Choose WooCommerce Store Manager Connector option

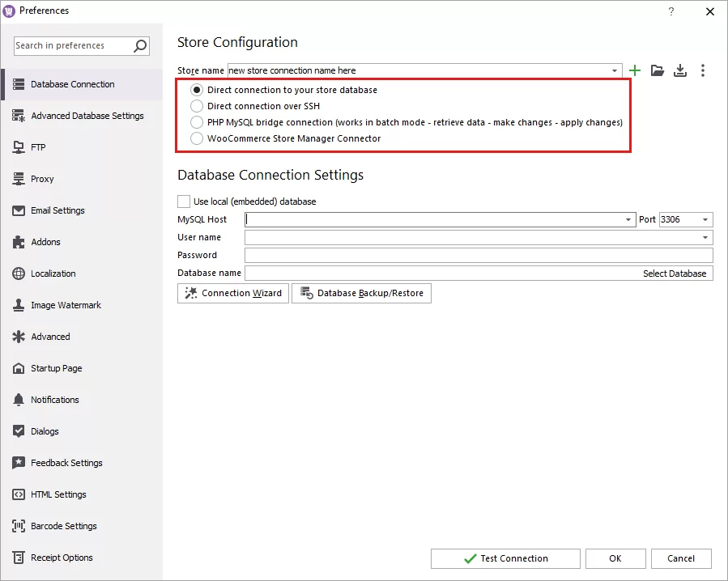point(195,138)
